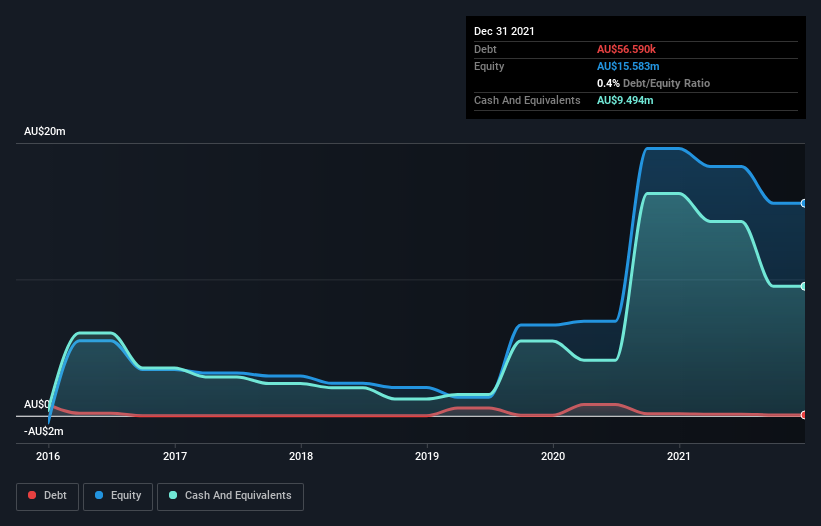Click the 0.4% Debt/Equity Ratio text
Viewport: 821px width, 526px height.
point(653,83)
